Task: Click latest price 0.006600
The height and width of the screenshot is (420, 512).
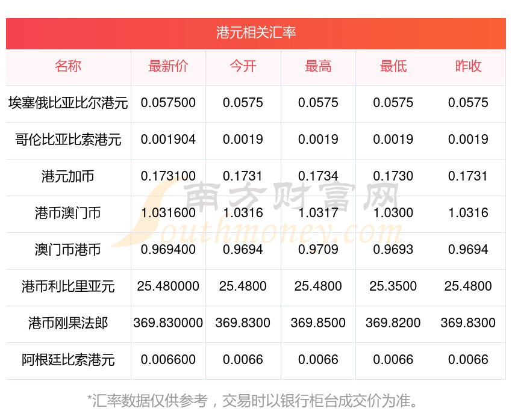Action: 168,360
